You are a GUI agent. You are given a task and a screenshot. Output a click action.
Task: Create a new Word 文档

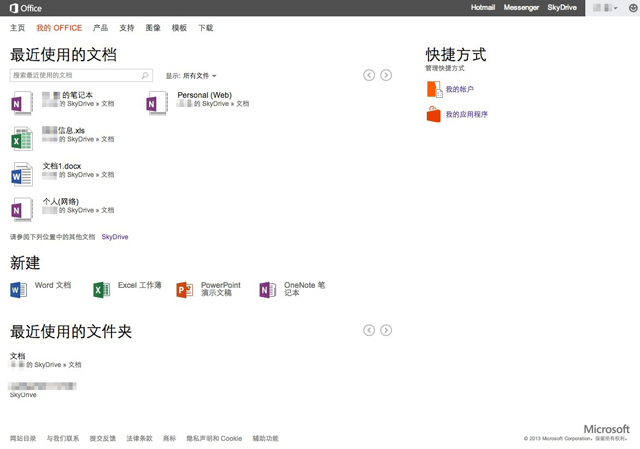pos(19,289)
